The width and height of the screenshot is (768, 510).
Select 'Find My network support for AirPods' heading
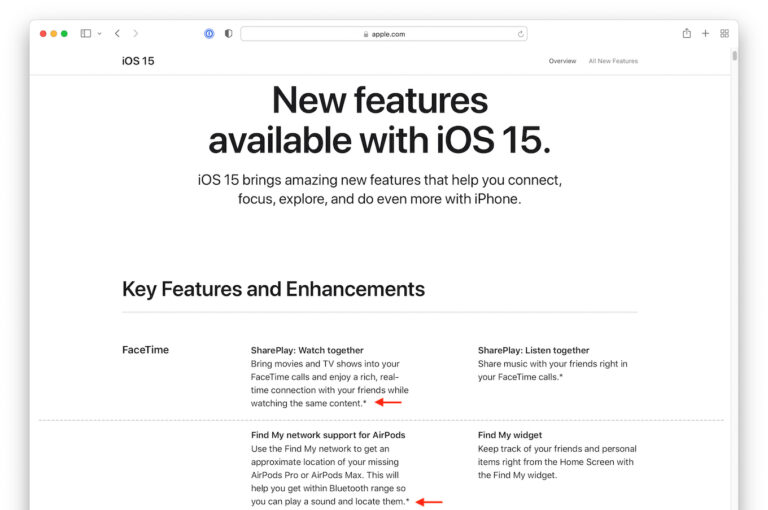pyautogui.click(x=328, y=435)
